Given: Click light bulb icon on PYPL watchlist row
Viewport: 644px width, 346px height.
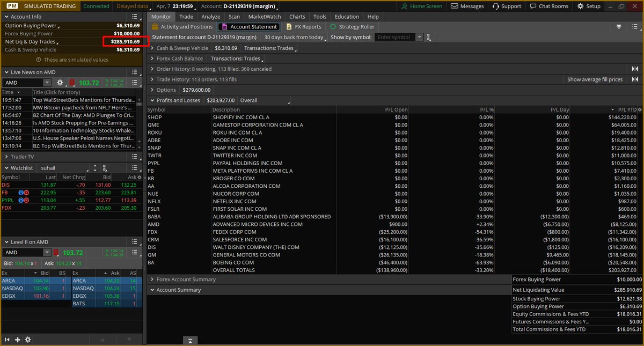Looking at the screenshot, I should [x=21, y=200].
